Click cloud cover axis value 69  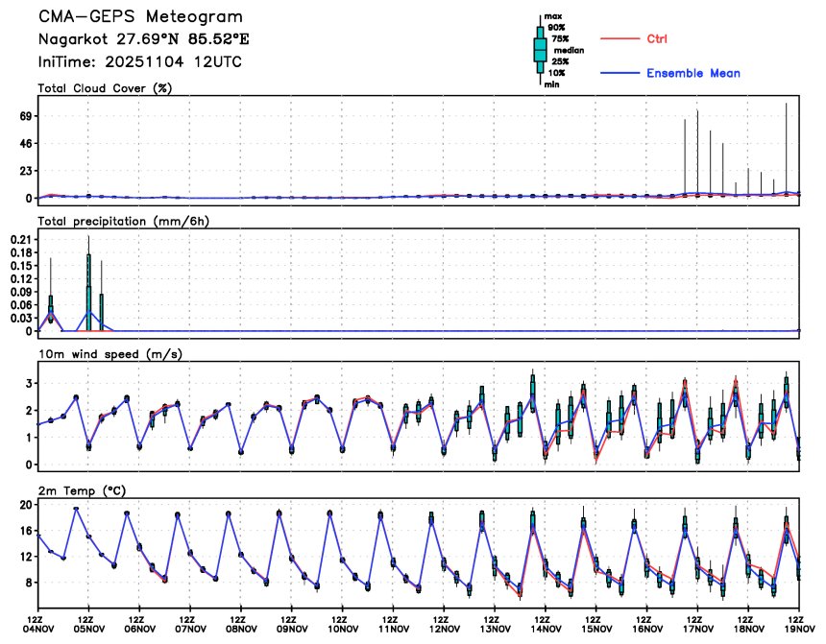(26, 116)
